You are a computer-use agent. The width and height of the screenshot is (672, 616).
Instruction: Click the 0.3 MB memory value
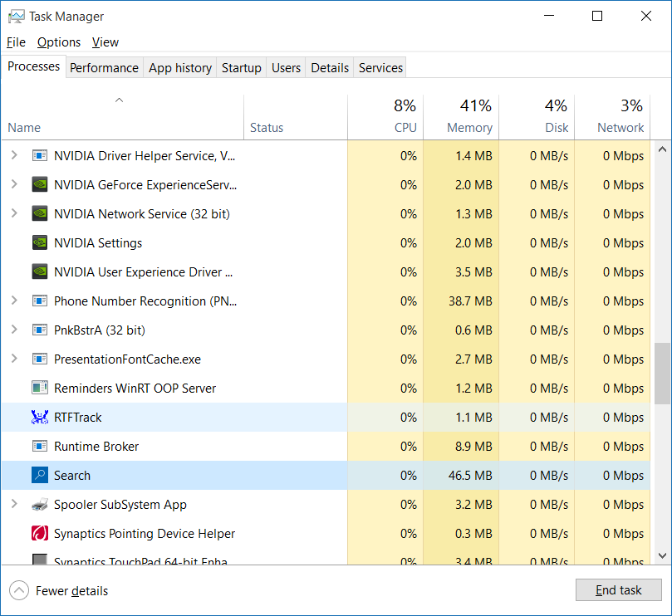(473, 533)
